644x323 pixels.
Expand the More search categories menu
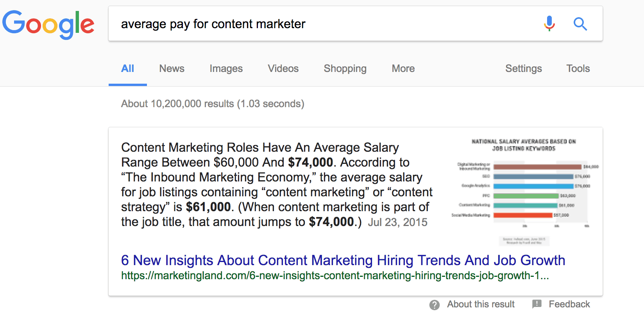coord(403,68)
